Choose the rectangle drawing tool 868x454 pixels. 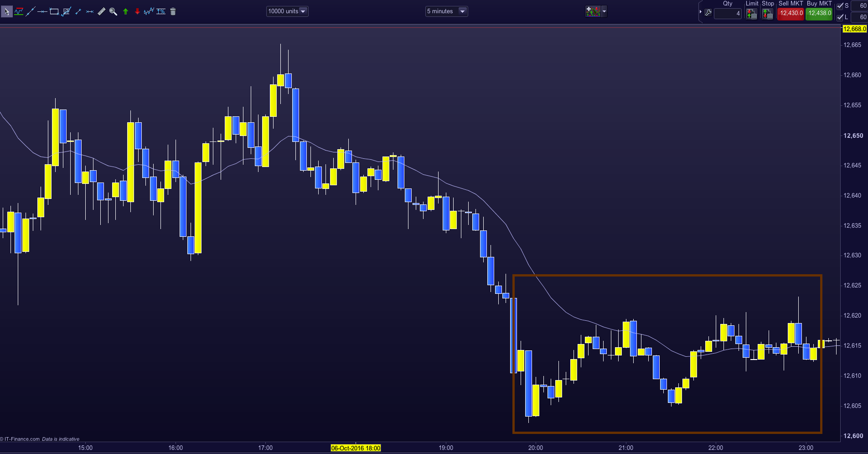point(54,11)
